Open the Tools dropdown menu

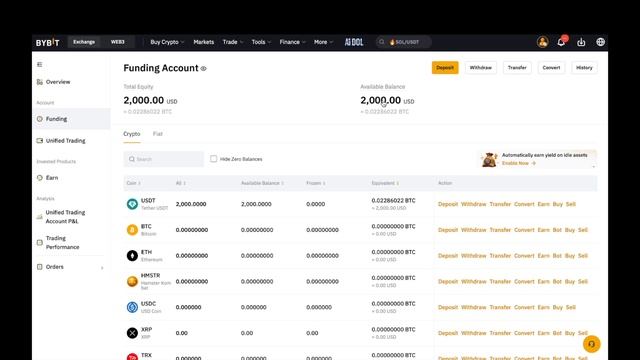pyautogui.click(x=261, y=42)
